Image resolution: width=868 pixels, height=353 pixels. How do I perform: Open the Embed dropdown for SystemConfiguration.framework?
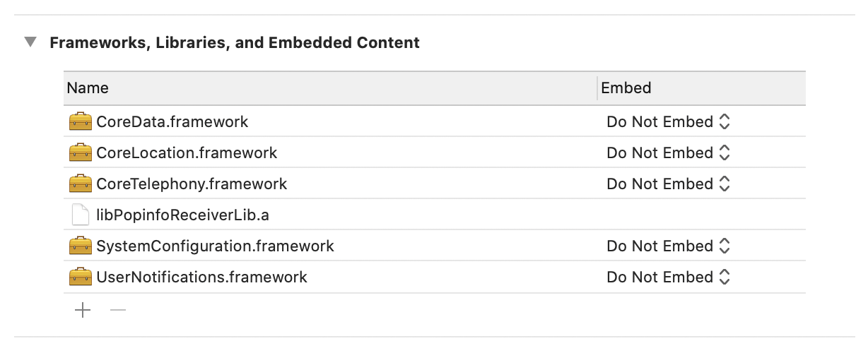[x=667, y=246]
